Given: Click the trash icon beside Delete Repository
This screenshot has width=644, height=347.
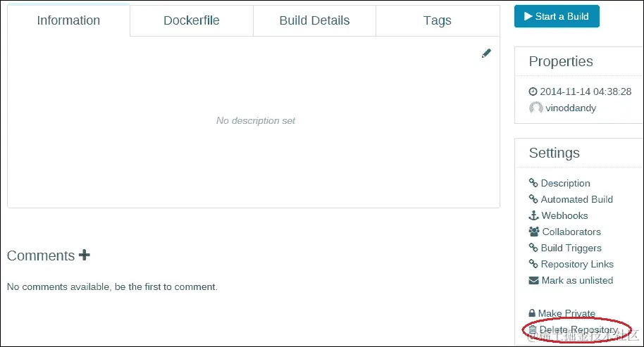Looking at the screenshot, I should [x=532, y=329].
